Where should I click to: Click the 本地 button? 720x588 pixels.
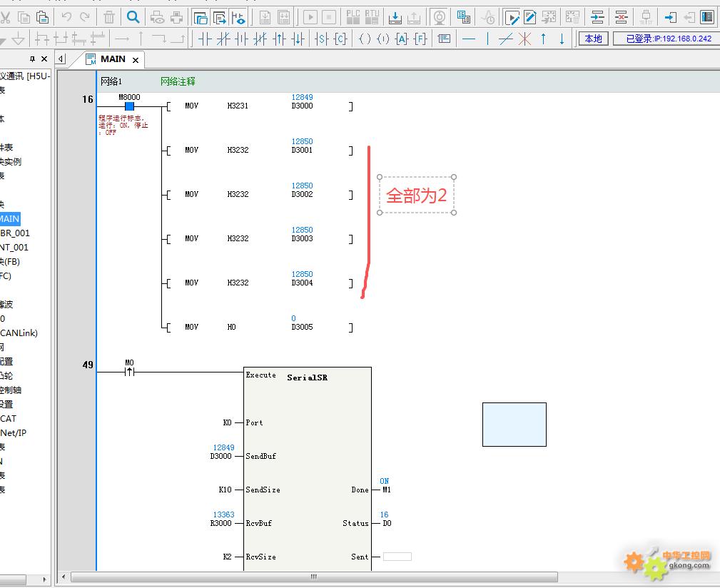coord(594,39)
